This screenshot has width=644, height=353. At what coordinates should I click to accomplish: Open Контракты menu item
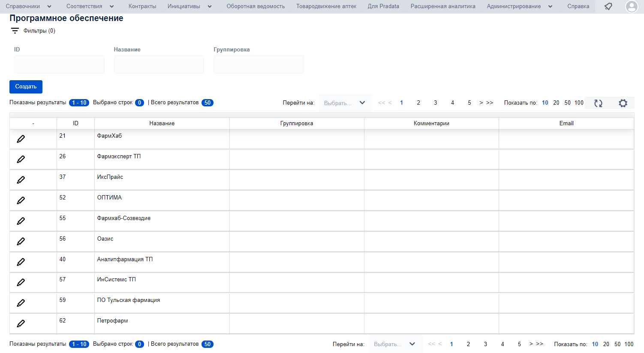tap(142, 6)
